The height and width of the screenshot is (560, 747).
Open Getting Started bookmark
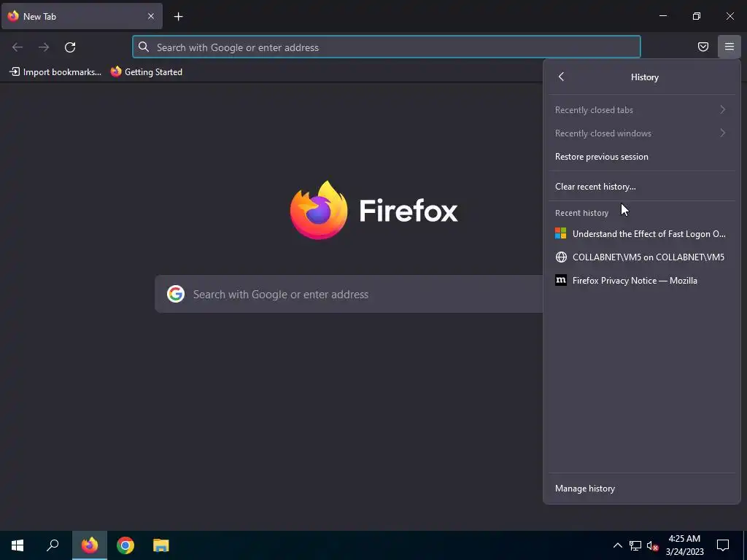[x=147, y=72]
